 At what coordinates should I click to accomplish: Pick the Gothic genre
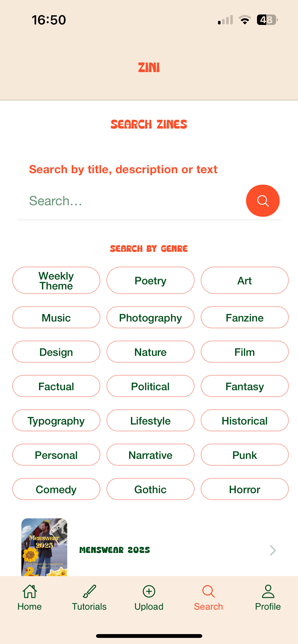click(x=151, y=489)
